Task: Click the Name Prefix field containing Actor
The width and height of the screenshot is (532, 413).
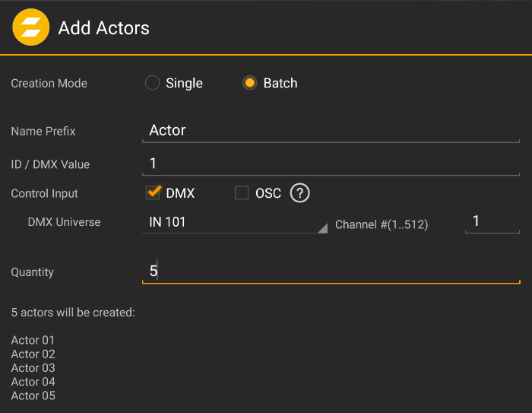Action: (331, 131)
